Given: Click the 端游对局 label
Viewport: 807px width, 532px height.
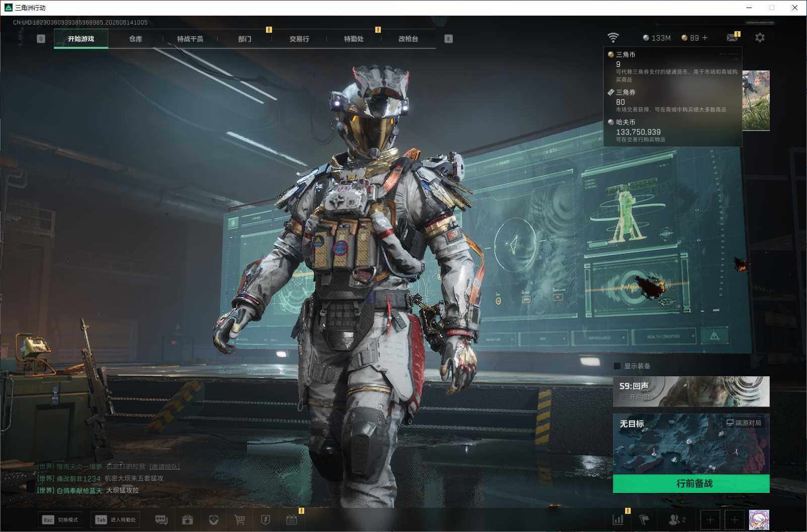Looking at the screenshot, I should [x=744, y=423].
